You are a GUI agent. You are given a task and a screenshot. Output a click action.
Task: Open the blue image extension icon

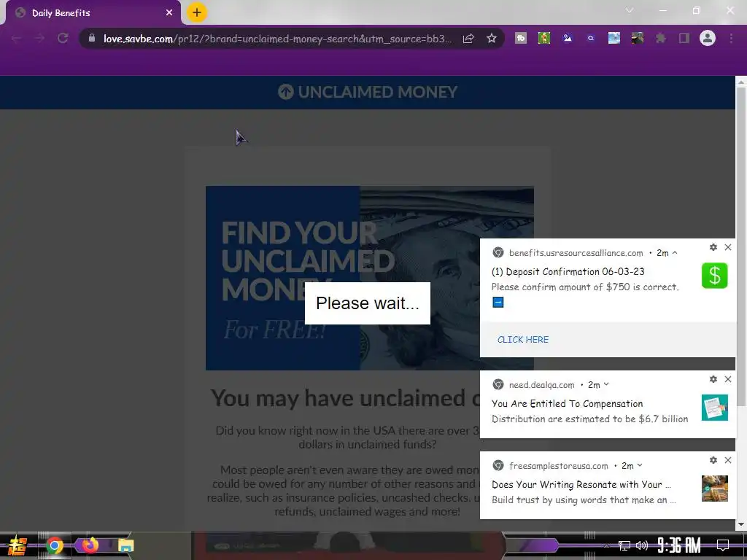pyautogui.click(x=568, y=38)
